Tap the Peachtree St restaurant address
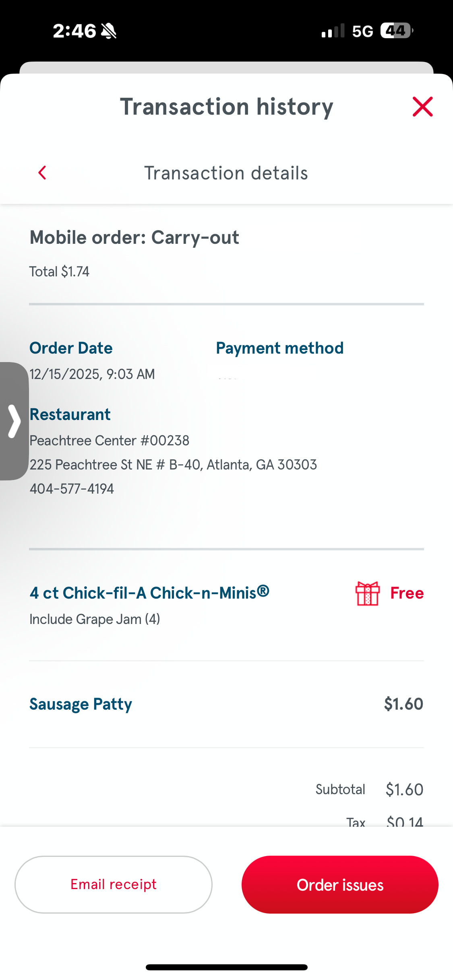This screenshot has height=980, width=453. click(173, 465)
